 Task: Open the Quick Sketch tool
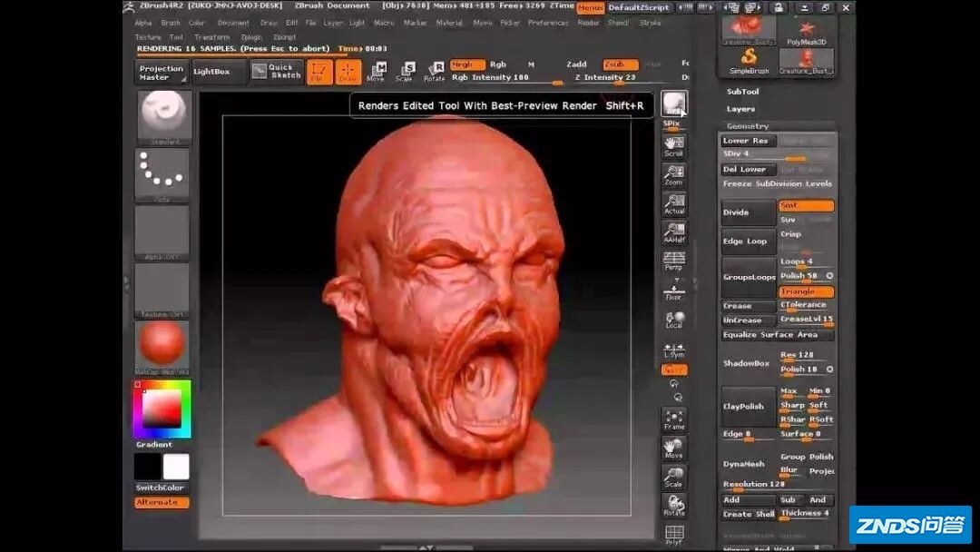[x=277, y=72]
